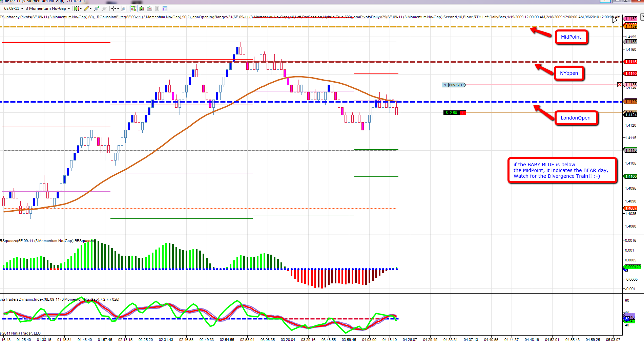Click the $12.50 position profit label
The width and height of the screenshot is (644, 343).
coord(451,113)
